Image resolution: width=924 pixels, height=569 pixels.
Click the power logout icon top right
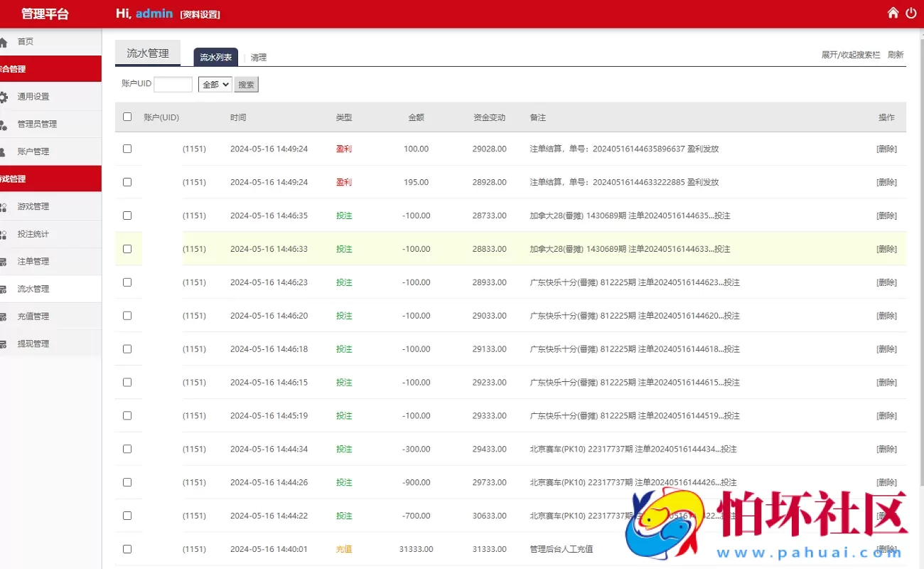pyautogui.click(x=911, y=13)
